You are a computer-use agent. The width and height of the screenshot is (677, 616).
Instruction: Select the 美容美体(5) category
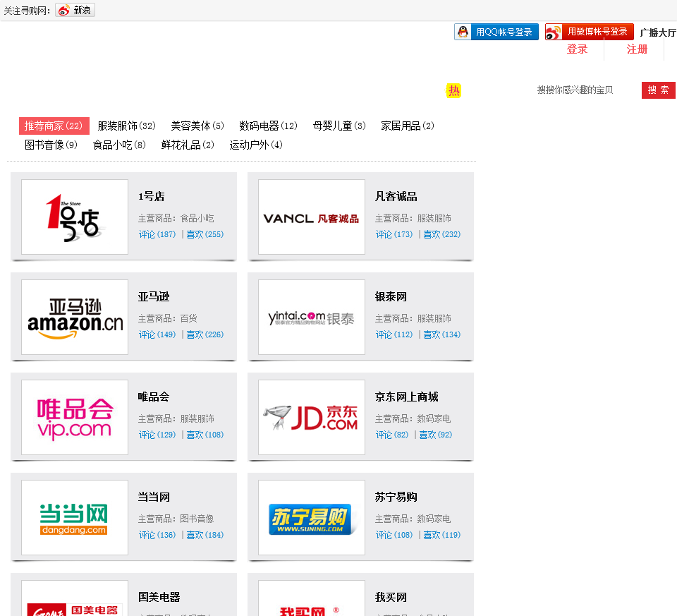tap(197, 126)
